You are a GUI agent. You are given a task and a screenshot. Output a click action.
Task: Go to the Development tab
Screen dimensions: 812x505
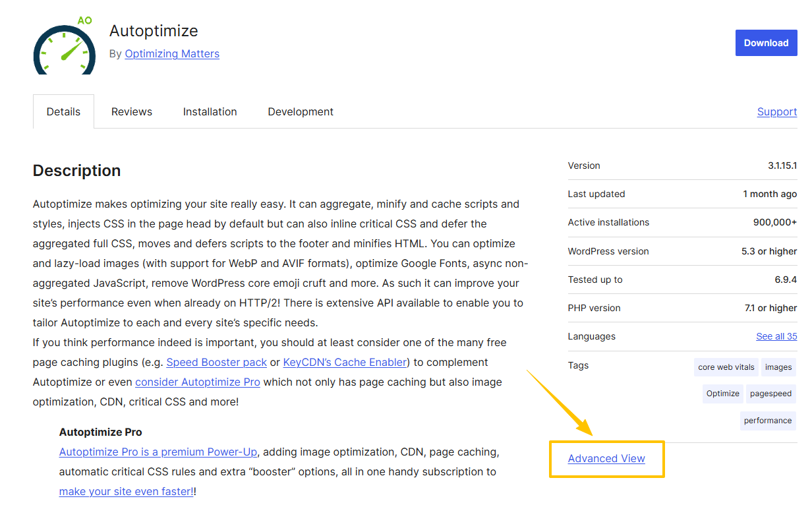(x=301, y=111)
